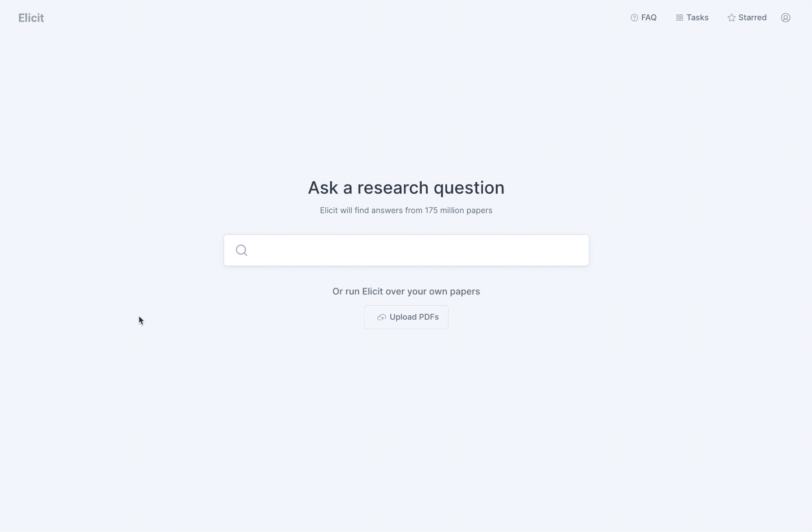Click the cloud upload icon
812x532 pixels.
coord(382,317)
